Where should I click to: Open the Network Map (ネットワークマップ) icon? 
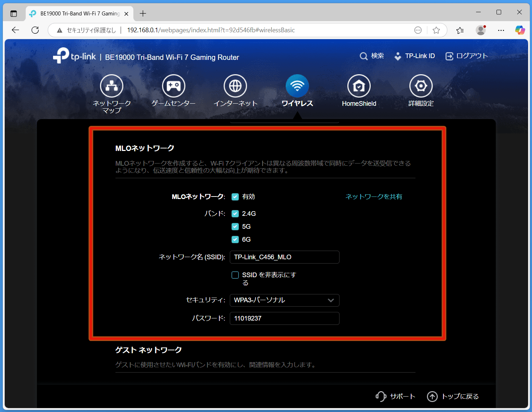[111, 86]
